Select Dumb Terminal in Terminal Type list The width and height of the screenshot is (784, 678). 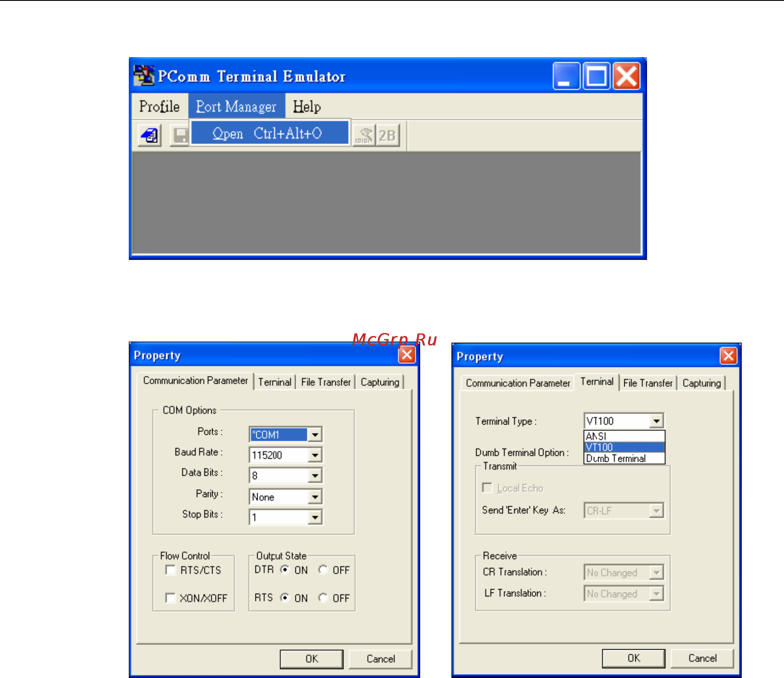coord(624,458)
